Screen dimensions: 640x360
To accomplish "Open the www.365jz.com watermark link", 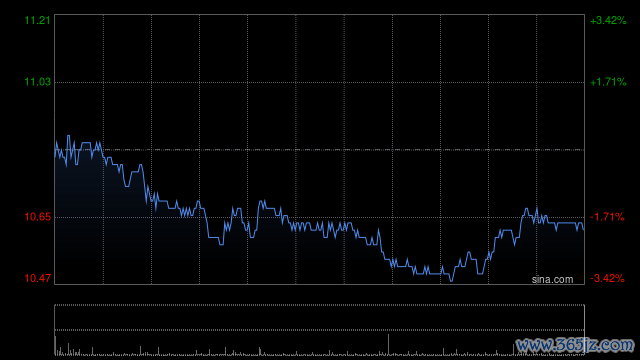I will (575, 345).
